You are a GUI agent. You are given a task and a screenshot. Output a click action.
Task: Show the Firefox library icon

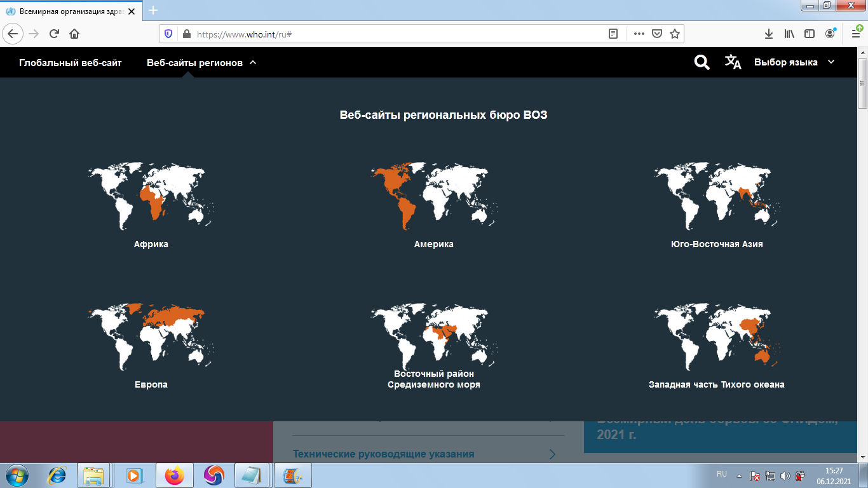(x=789, y=34)
